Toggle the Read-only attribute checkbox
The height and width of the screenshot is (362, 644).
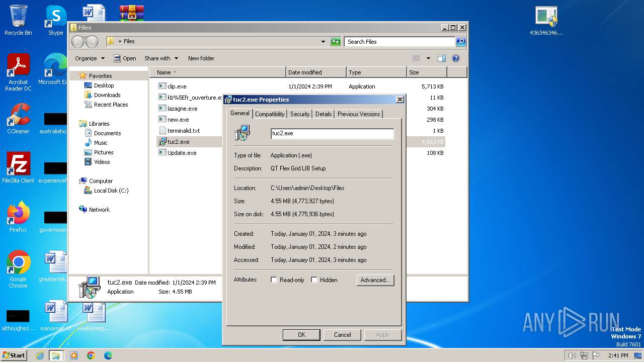(274, 280)
